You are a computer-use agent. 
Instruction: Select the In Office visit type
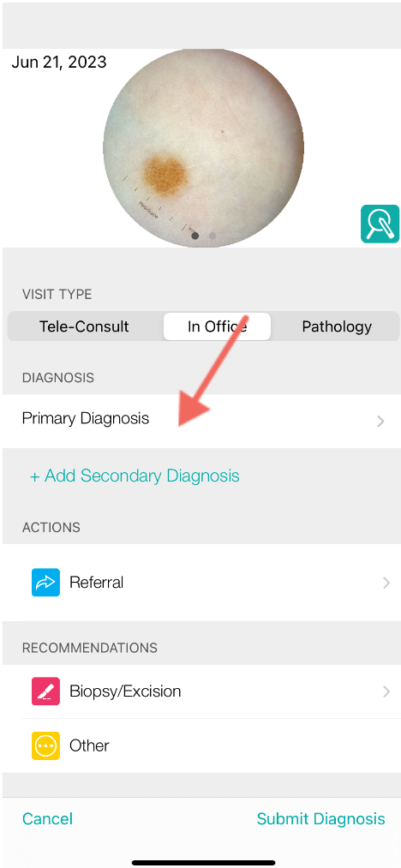(x=217, y=326)
